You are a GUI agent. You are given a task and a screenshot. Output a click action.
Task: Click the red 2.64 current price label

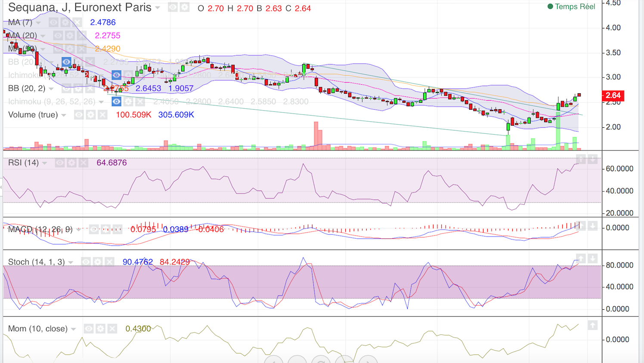(x=613, y=95)
